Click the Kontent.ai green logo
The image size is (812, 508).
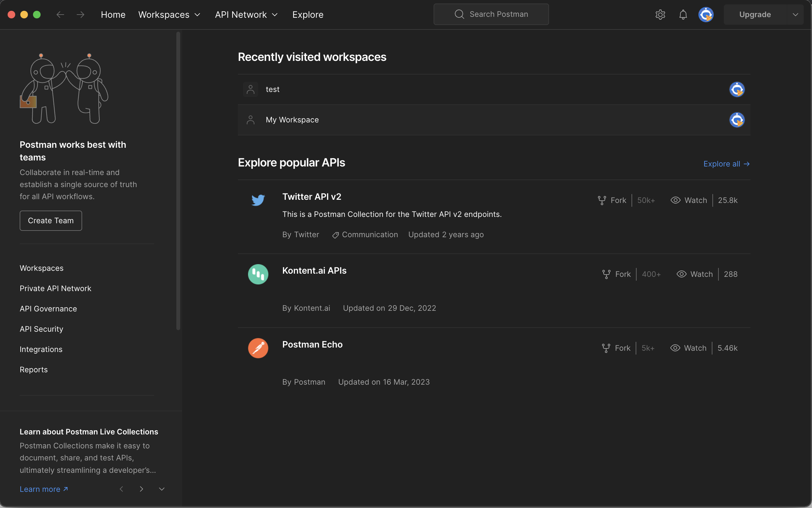258,274
